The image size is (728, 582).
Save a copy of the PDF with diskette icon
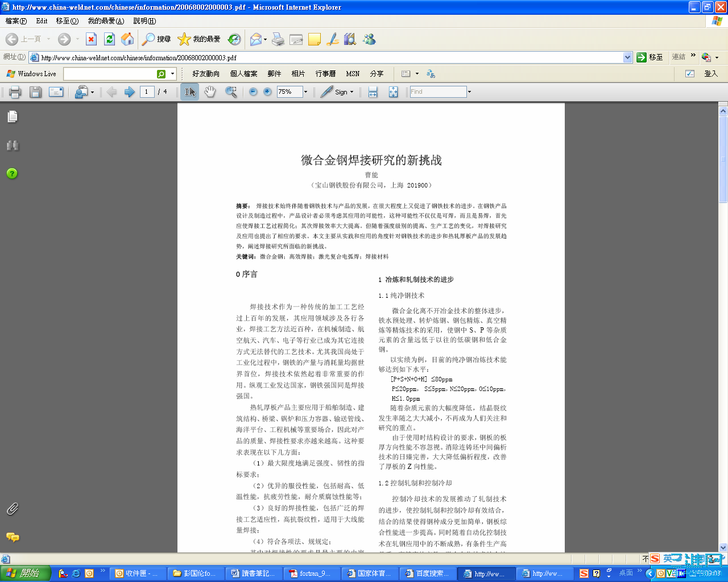[x=35, y=92]
